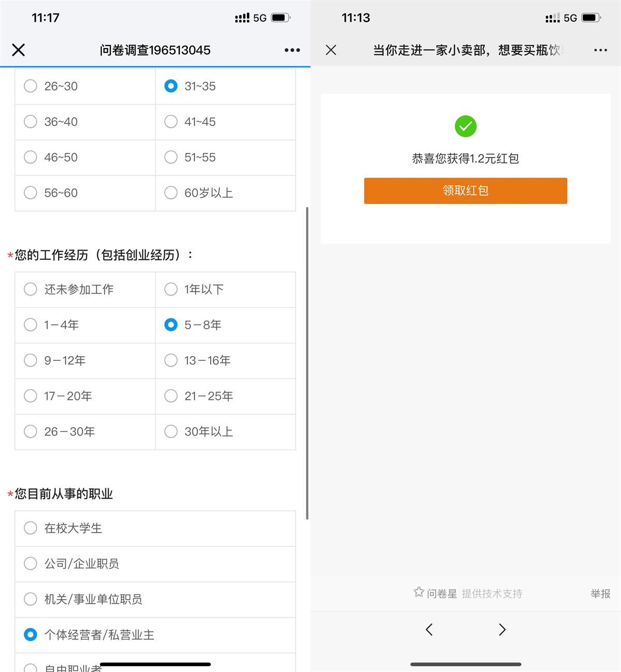Viewport: 621px width, 672px height.
Task: Click the 举报 report link
Action: [x=600, y=594]
